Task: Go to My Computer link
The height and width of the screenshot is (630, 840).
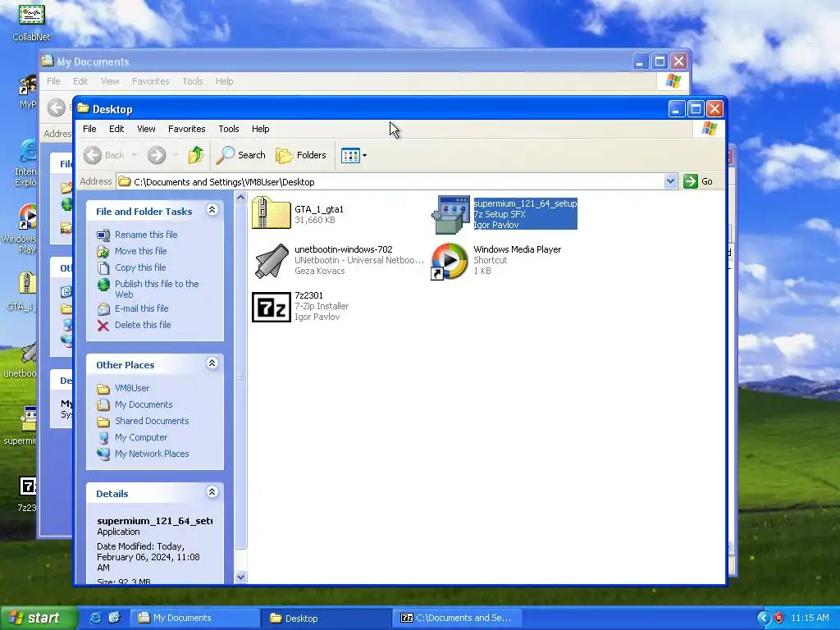Action: (141, 437)
